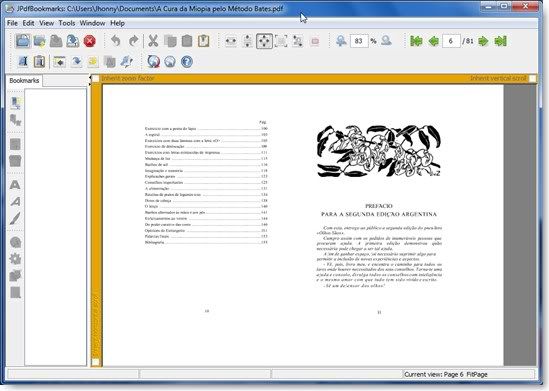This screenshot has height=391, width=549.
Task: Open help with the blue question-mark icon
Action: point(187,62)
